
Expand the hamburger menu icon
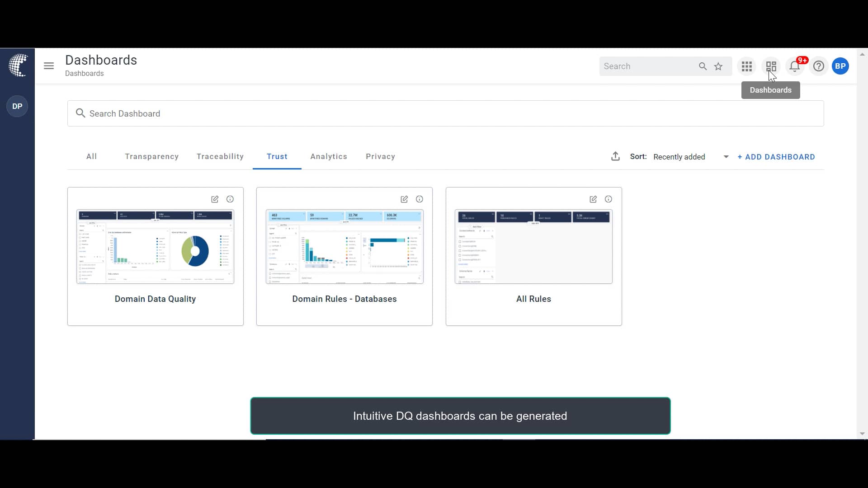49,66
